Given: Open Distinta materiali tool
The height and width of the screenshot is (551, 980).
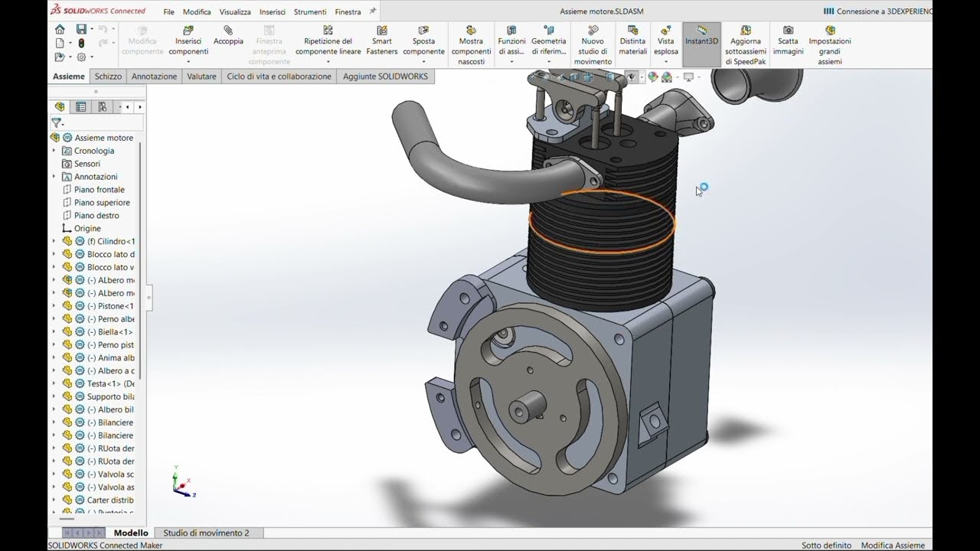Looking at the screenshot, I should pos(632,41).
